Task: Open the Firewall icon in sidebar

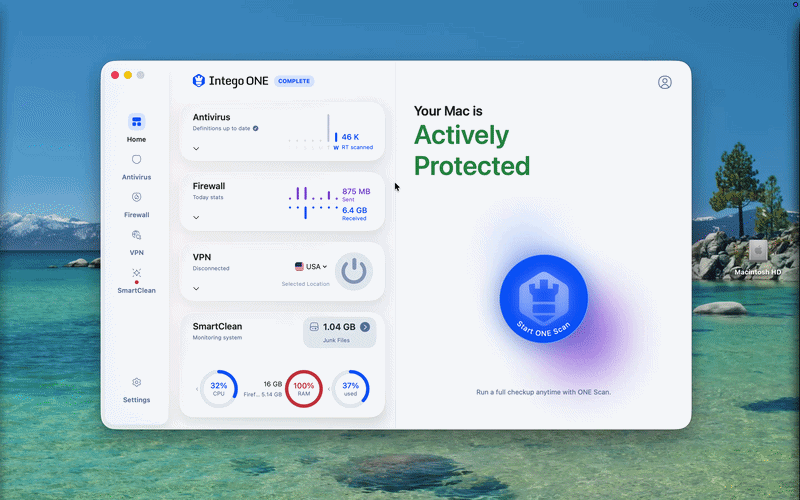Action: [x=136, y=197]
